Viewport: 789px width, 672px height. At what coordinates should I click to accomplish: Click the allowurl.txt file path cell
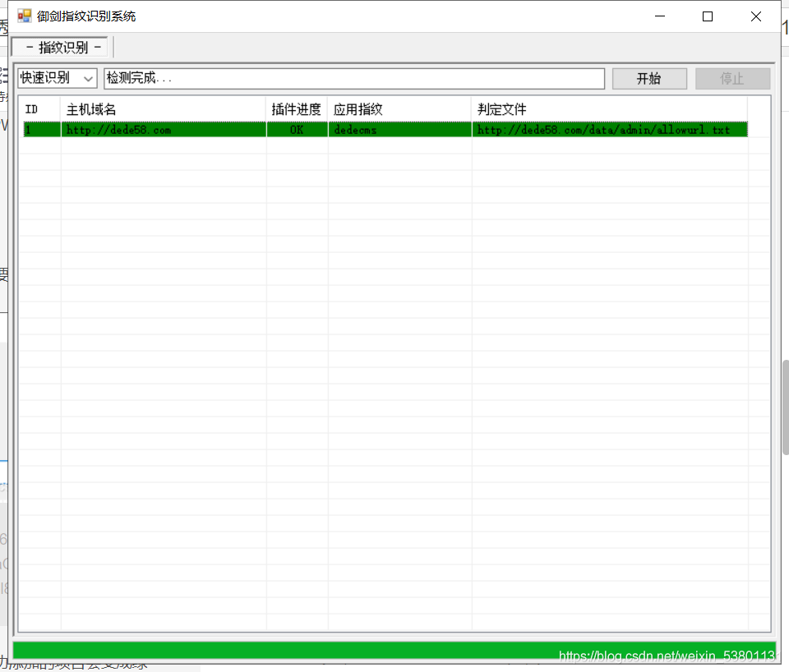(609, 130)
